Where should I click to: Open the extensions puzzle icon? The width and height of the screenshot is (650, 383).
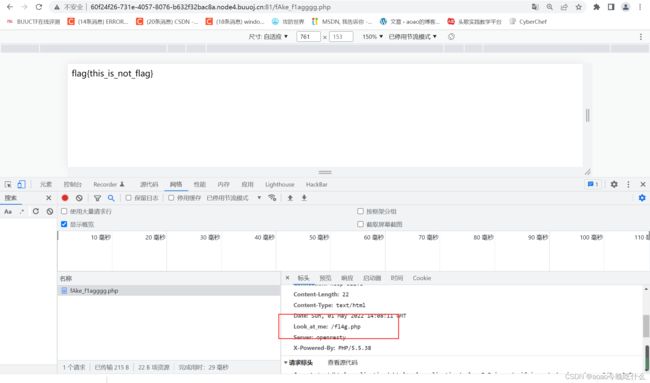point(597,7)
